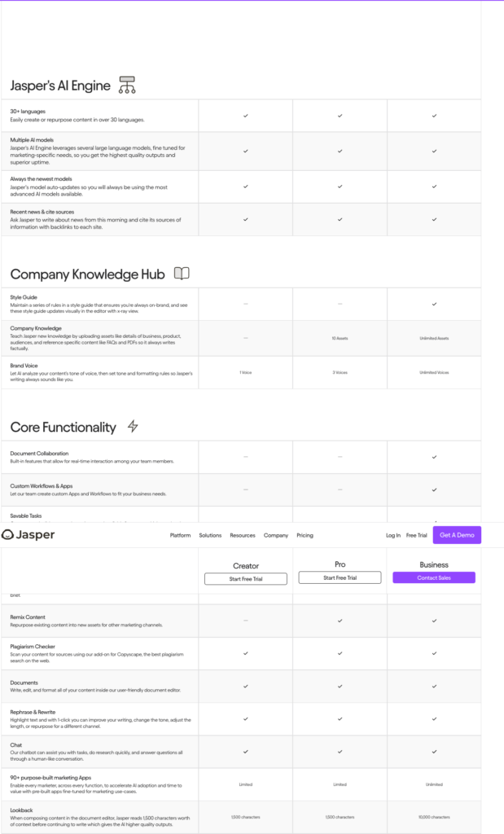
Task: Click Contact Sales under Business plan
Action: 434,577
